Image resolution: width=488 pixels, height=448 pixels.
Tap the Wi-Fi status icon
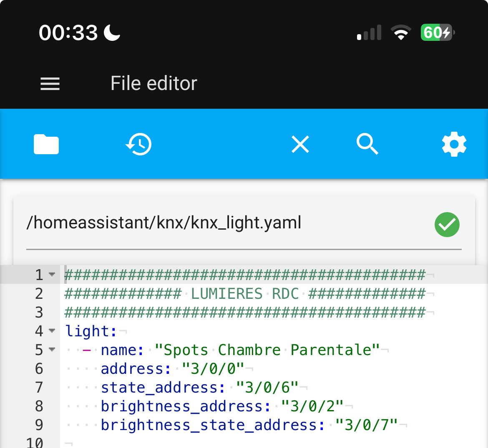pyautogui.click(x=400, y=33)
